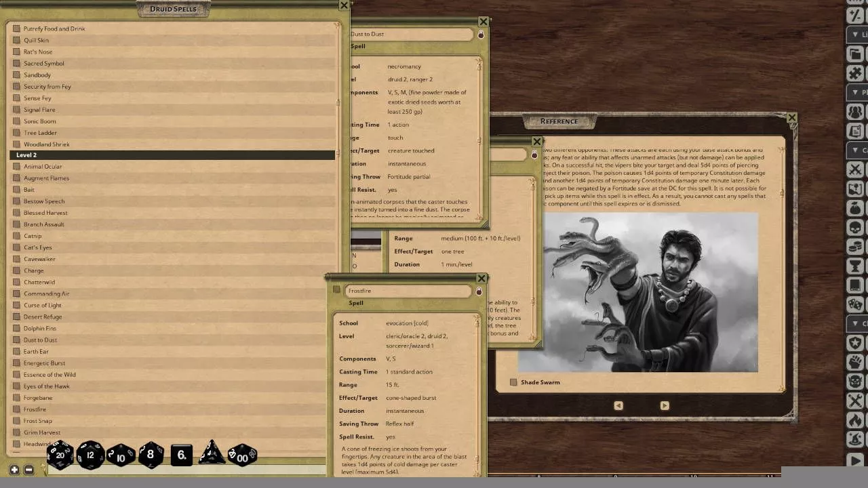Open the wizard hat Spells sidebar icon
The height and width of the screenshot is (488, 868).
[x=856, y=439]
